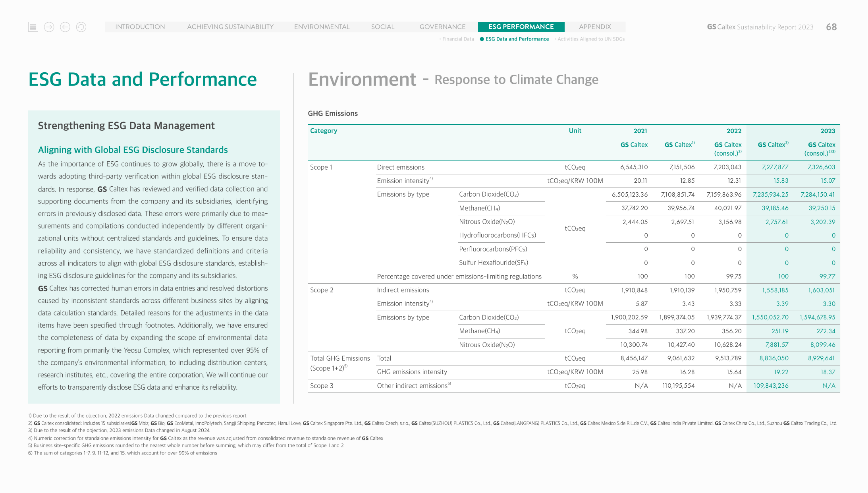
Task: Click the GHG Emissions table title
Action: pyautogui.click(x=333, y=113)
